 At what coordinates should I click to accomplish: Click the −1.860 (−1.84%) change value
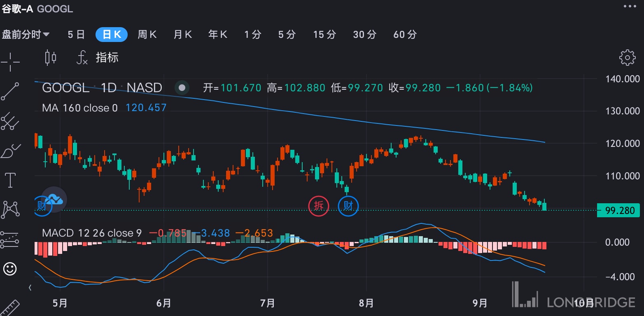pos(490,88)
